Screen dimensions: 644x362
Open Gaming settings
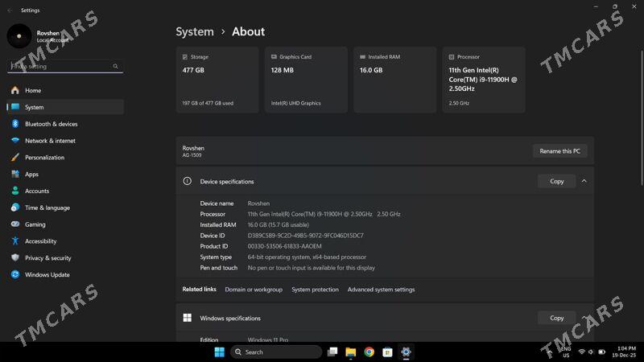pos(35,224)
